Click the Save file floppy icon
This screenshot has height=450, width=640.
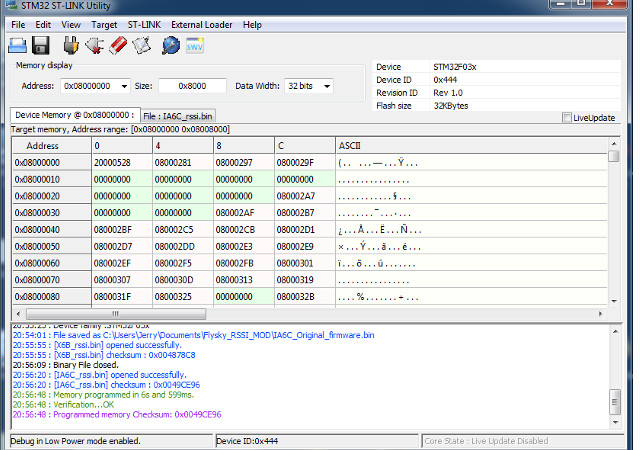[x=40, y=45]
